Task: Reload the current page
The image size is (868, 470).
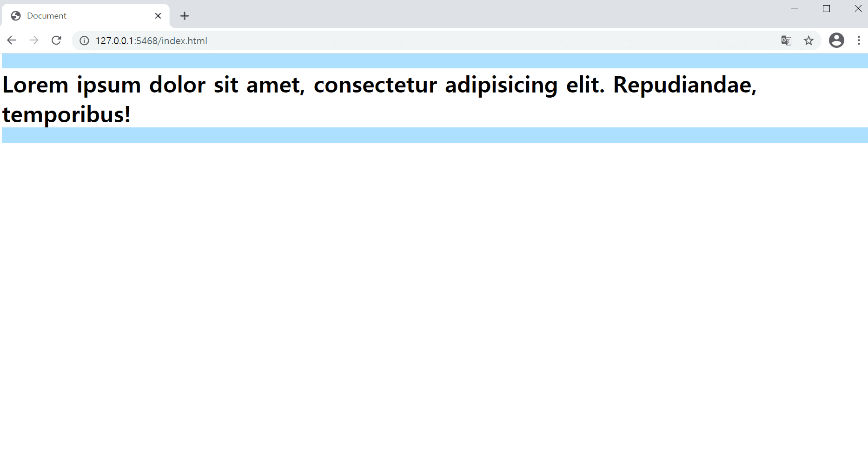Action: pyautogui.click(x=56, y=40)
